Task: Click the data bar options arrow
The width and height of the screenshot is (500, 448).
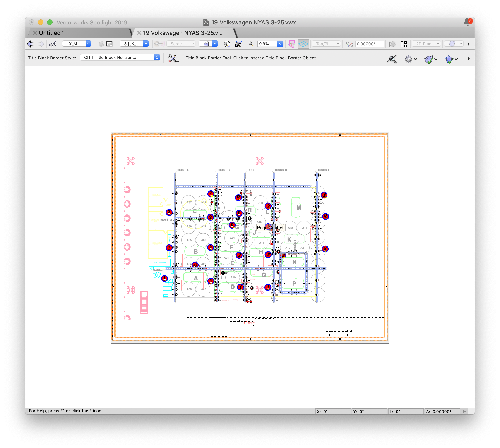Action: [x=464, y=411]
